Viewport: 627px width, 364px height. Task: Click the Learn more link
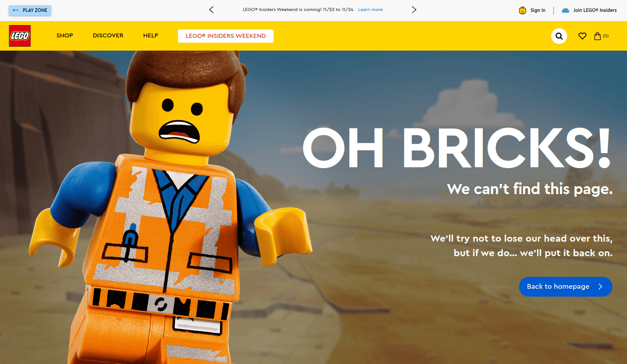point(370,10)
